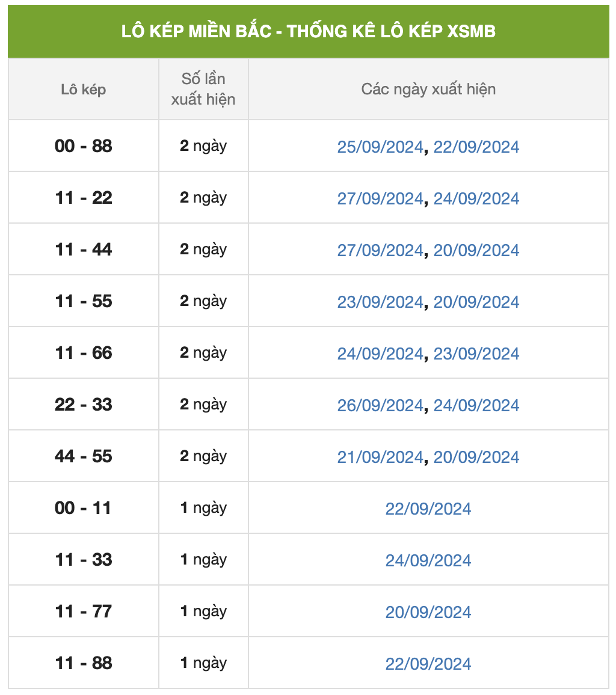Image resolution: width=616 pixels, height=695 pixels.
Task: Select 27/09/2024 in the 11 - 44 row
Action: click(380, 251)
